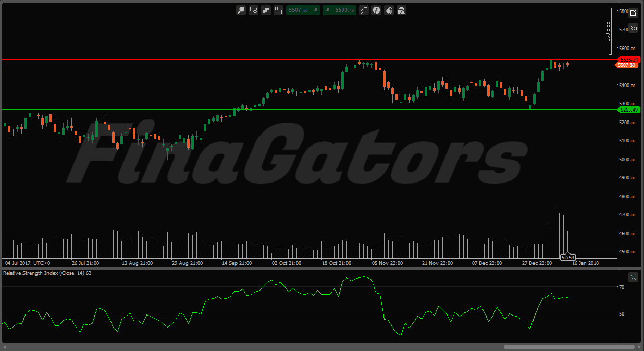
Task: Click the sell price button 5507.80
Action: (303, 10)
